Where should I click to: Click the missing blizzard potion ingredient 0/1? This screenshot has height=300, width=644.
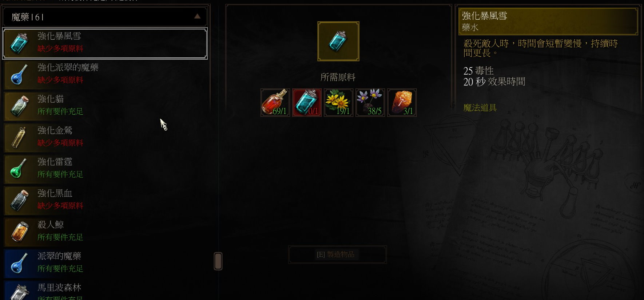click(307, 103)
